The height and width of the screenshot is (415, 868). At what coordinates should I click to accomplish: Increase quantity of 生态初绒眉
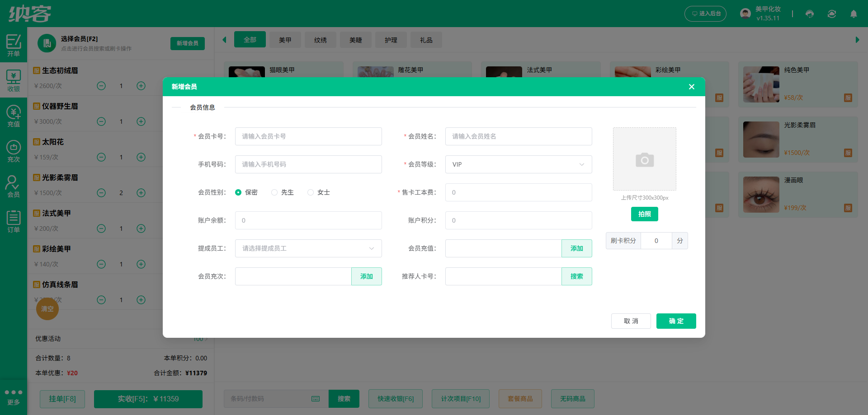click(141, 86)
